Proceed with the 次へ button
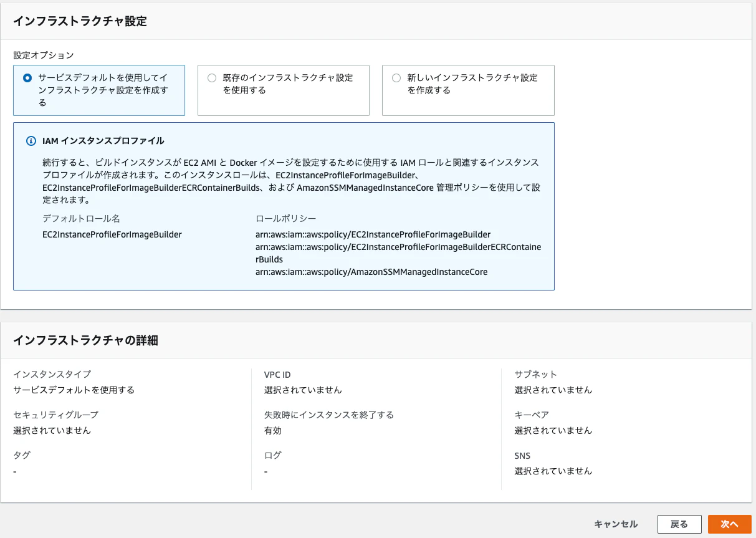The width and height of the screenshot is (756, 538). click(x=730, y=524)
